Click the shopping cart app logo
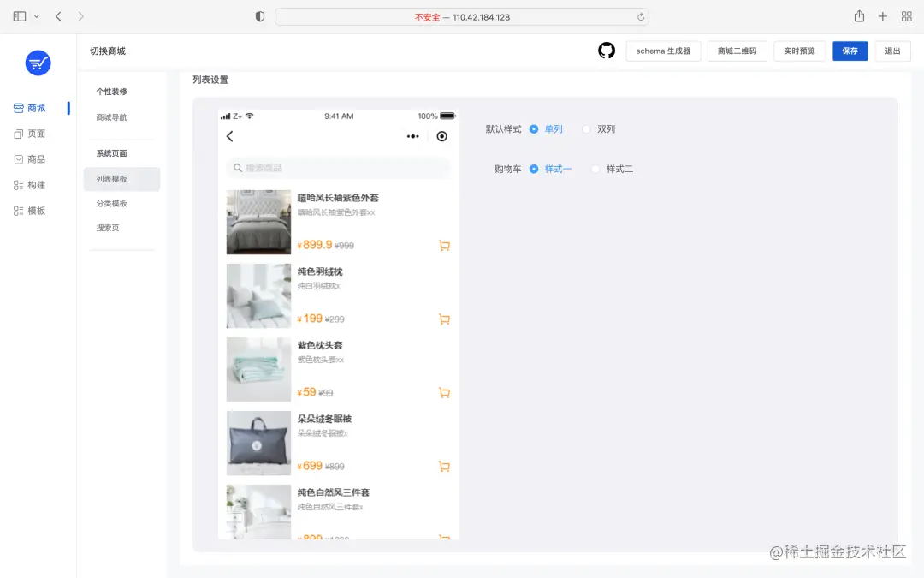924x578 pixels. point(38,63)
